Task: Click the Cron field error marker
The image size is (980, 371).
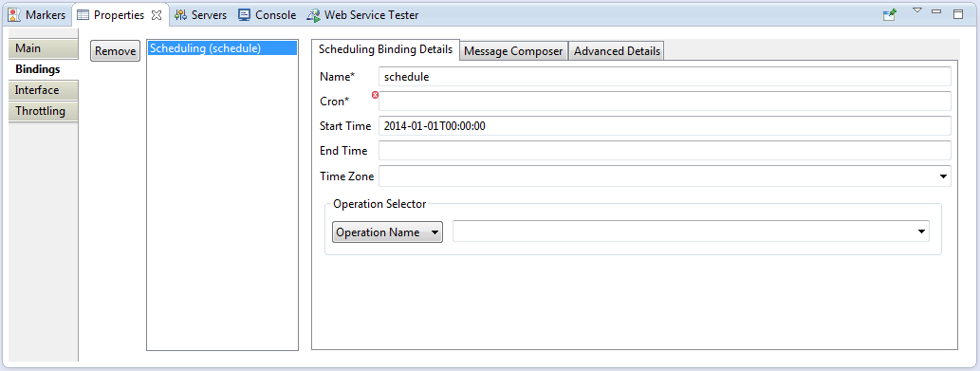Action: (x=375, y=95)
